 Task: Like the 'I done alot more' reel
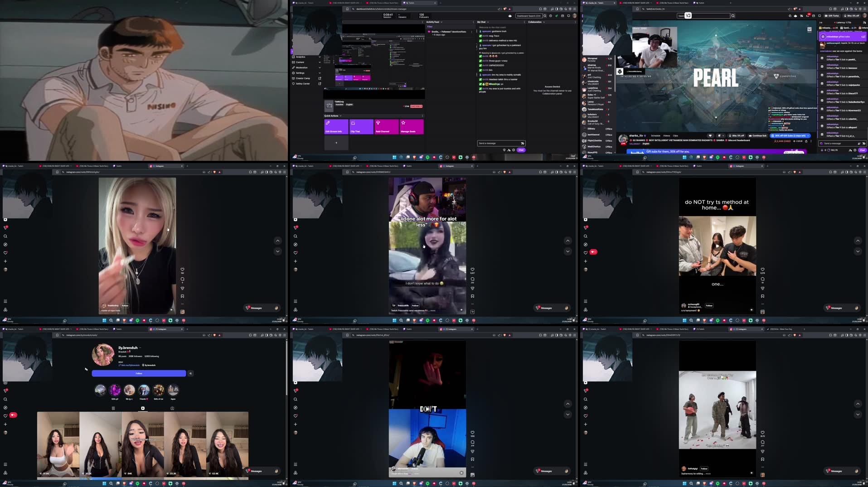[472, 270]
